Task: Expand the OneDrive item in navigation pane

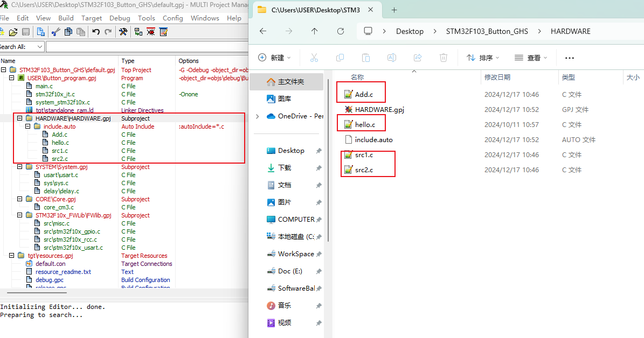Action: [257, 116]
